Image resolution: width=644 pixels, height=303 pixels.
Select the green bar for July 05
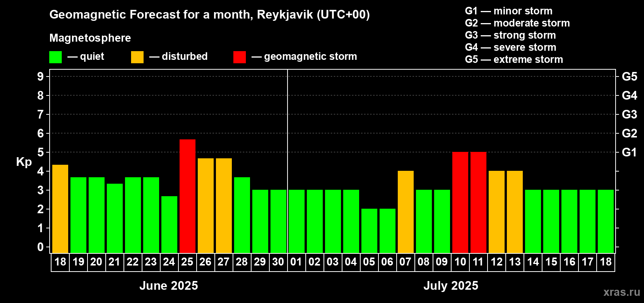tap(369, 231)
